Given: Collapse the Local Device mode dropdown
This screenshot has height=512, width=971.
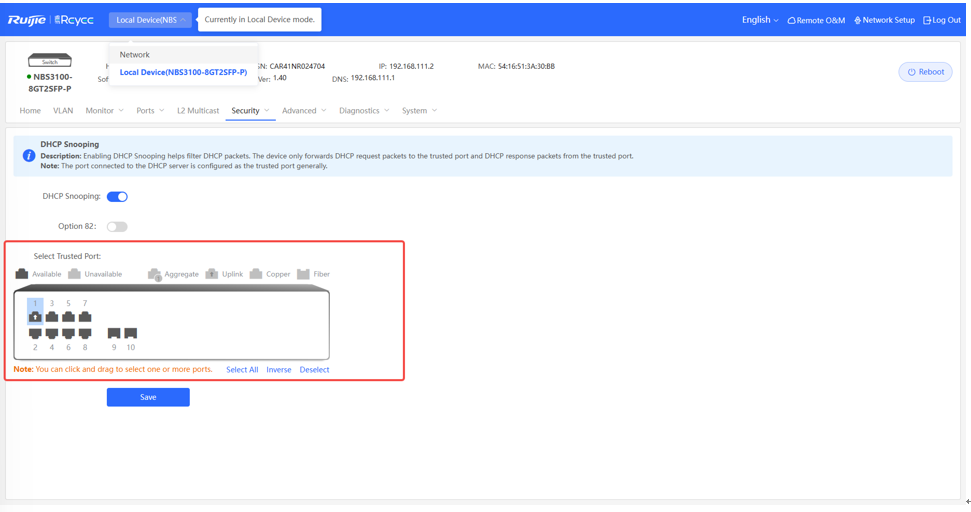Looking at the screenshot, I should pos(150,20).
